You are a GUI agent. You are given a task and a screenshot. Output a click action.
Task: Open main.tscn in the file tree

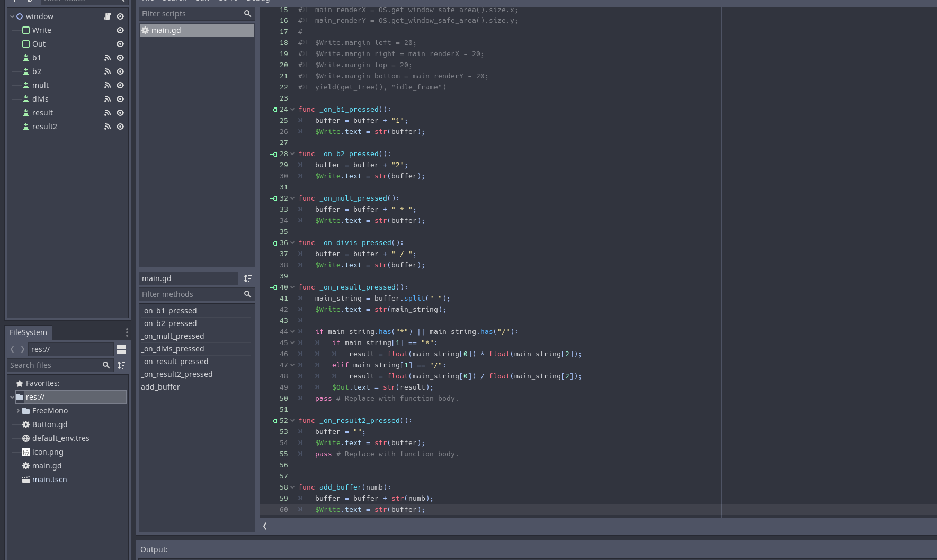[49, 480]
